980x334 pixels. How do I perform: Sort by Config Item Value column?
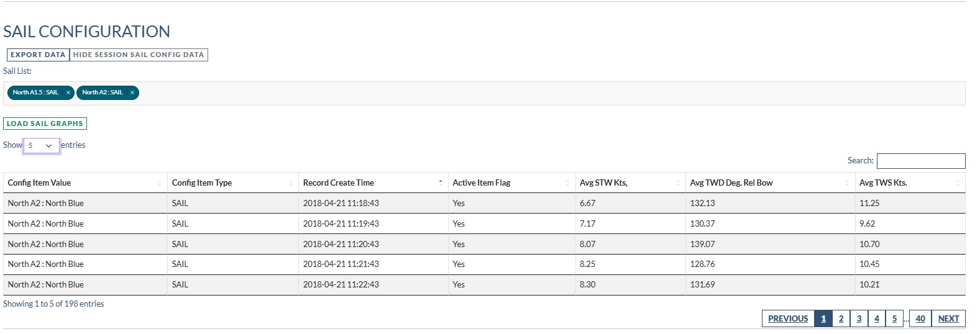point(85,183)
